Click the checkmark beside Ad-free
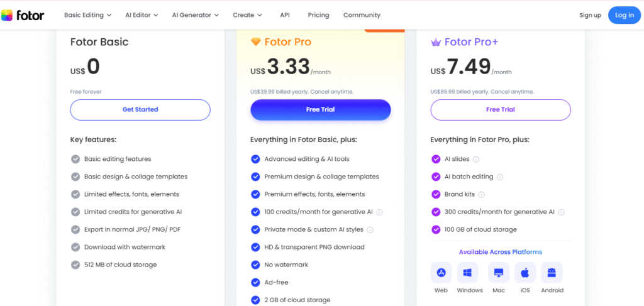Viewport: 644px width, 306px height. (255, 283)
